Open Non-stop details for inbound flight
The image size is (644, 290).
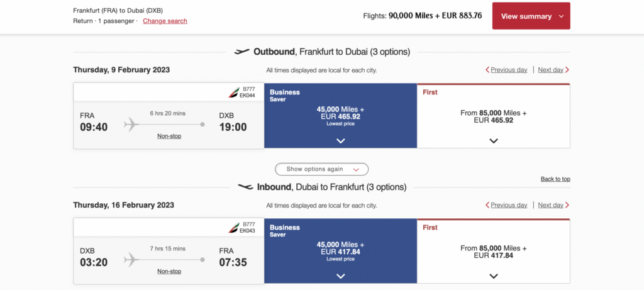[x=169, y=271]
